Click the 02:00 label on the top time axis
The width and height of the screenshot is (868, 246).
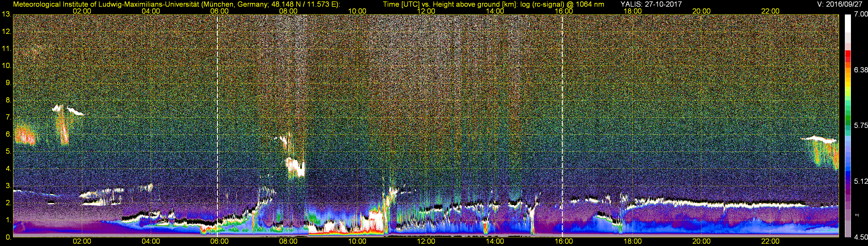82,11
